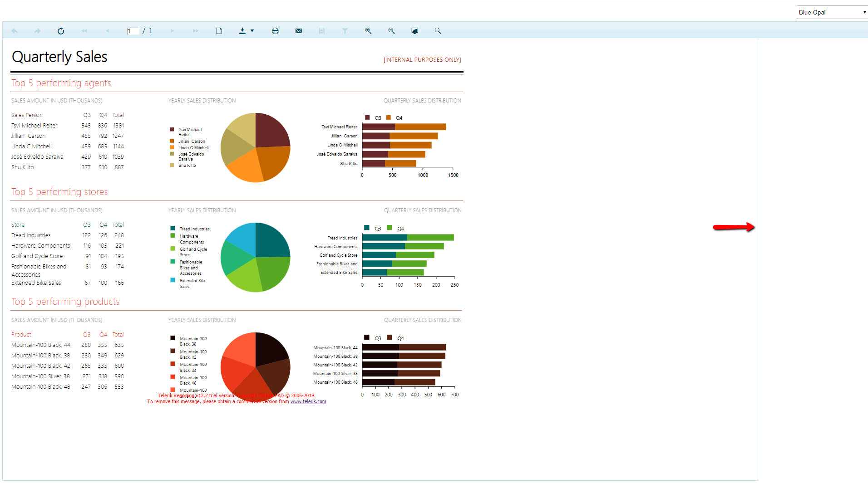This screenshot has width=868, height=483.
Task: Navigate back in report history
Action: pyautogui.click(x=15, y=31)
